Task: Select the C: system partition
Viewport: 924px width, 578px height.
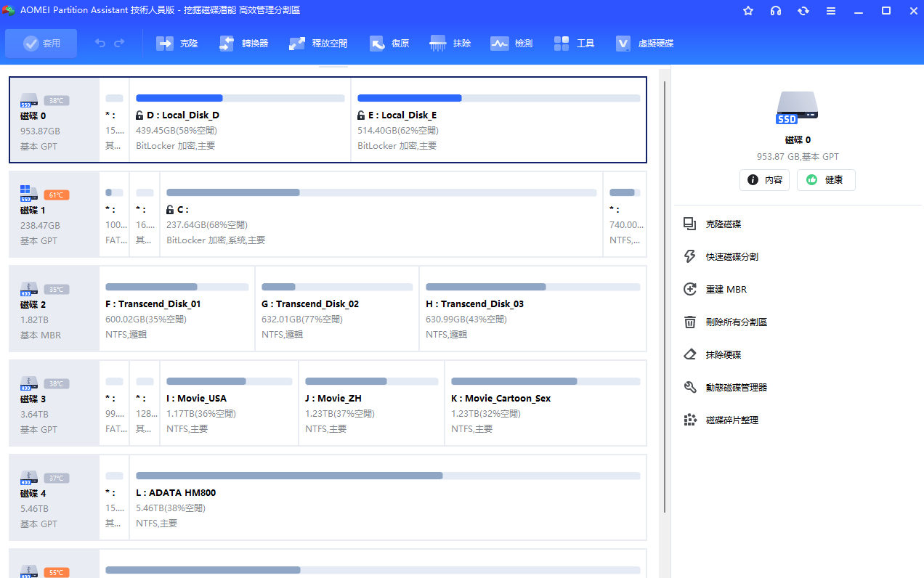Action: point(381,214)
